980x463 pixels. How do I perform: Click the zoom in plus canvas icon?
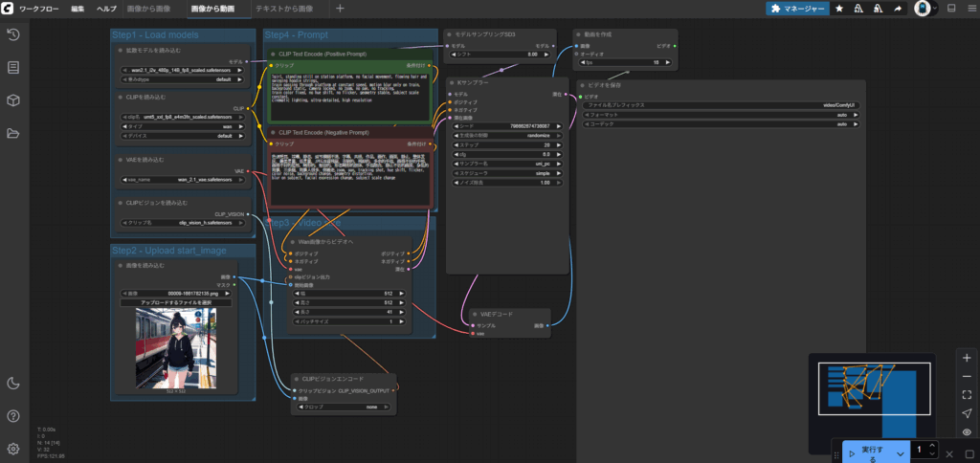click(967, 357)
